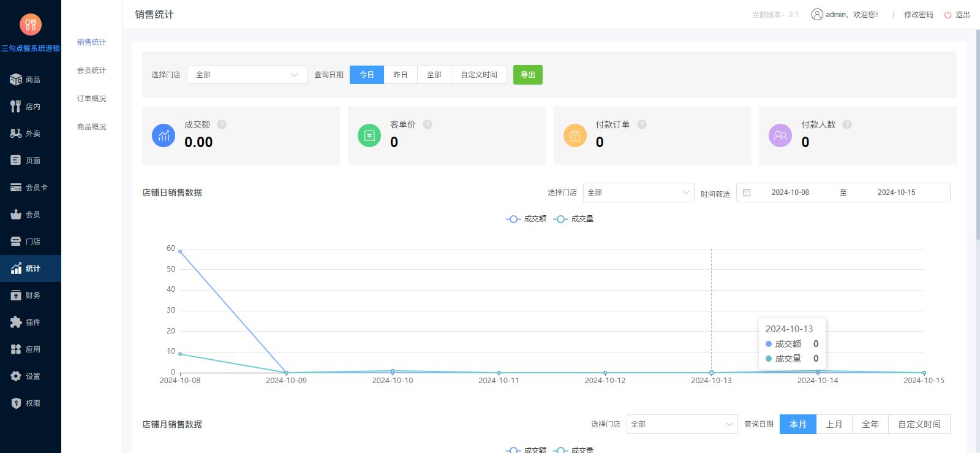Click chart data point at 2024-10-10
Viewport: 980px width, 453px height.
click(x=393, y=371)
